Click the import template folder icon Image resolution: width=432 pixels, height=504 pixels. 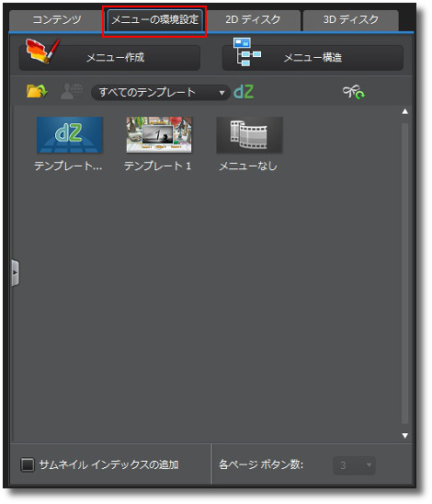(x=37, y=92)
